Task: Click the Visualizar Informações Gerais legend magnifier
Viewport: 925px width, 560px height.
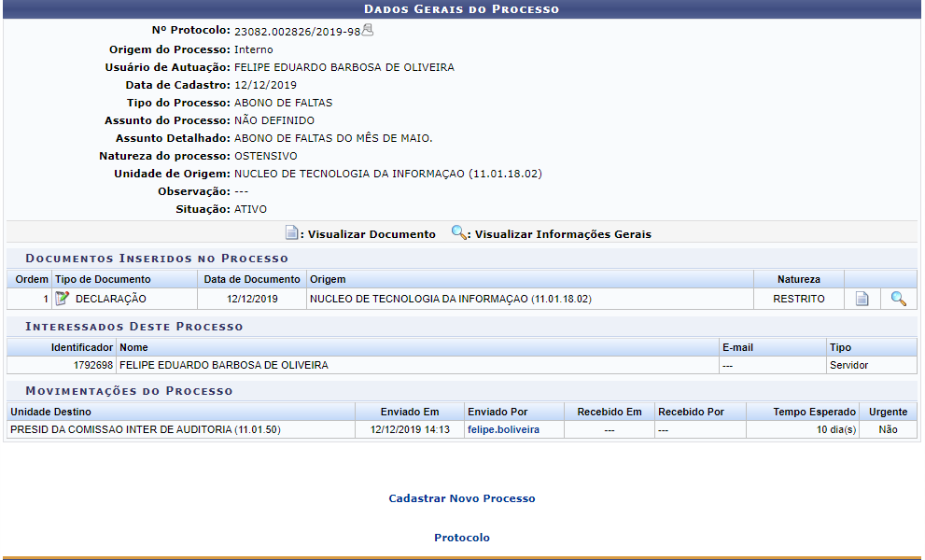Action: click(458, 231)
